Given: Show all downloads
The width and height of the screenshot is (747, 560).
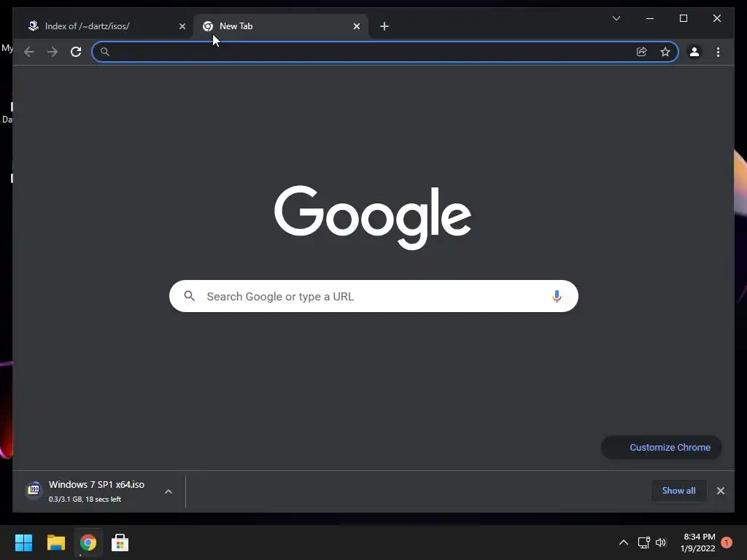Looking at the screenshot, I should click(678, 491).
